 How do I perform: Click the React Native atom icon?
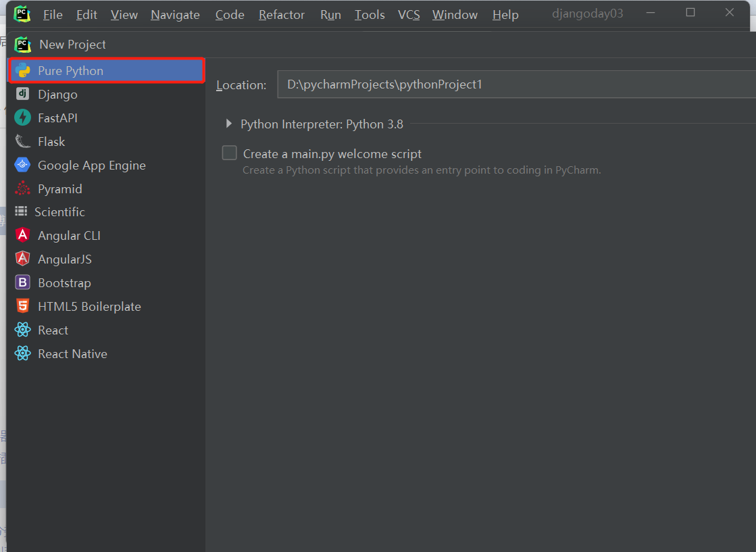pos(23,353)
